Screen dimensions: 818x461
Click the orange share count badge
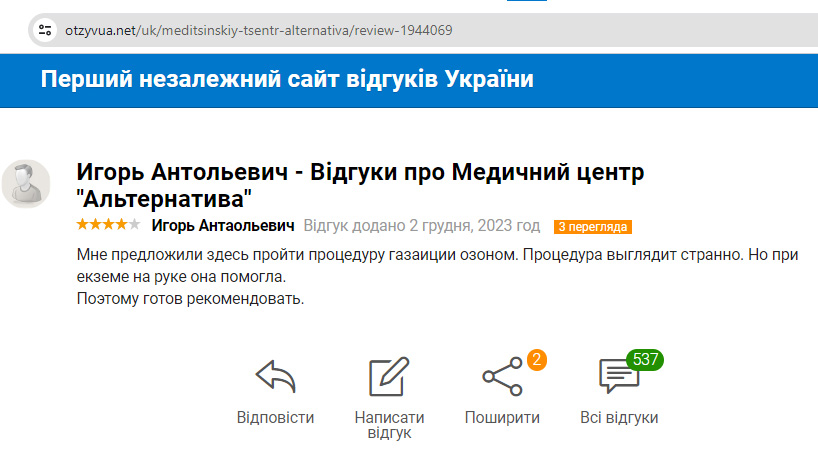[536, 360]
